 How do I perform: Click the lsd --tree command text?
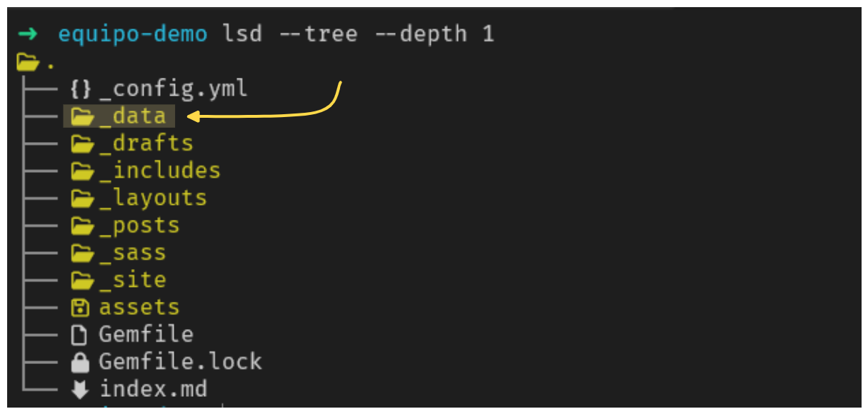(x=289, y=34)
